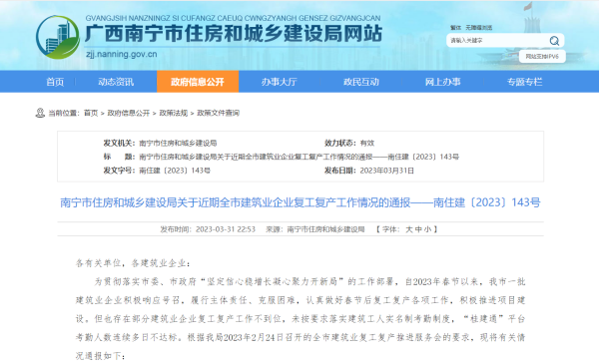This screenshot has width=599, height=364.
Task: Open the 专题专栏 navigation tab
Action: [x=524, y=82]
